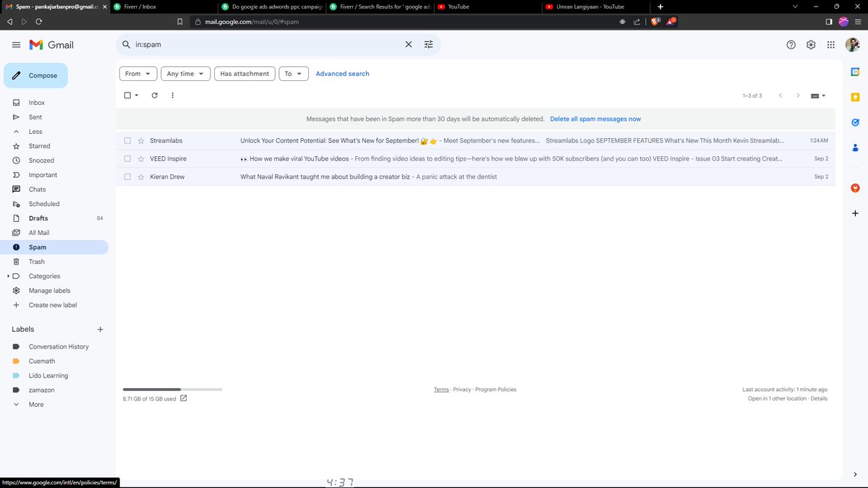
Task: Open Advanced search link
Action: pyautogui.click(x=342, y=74)
